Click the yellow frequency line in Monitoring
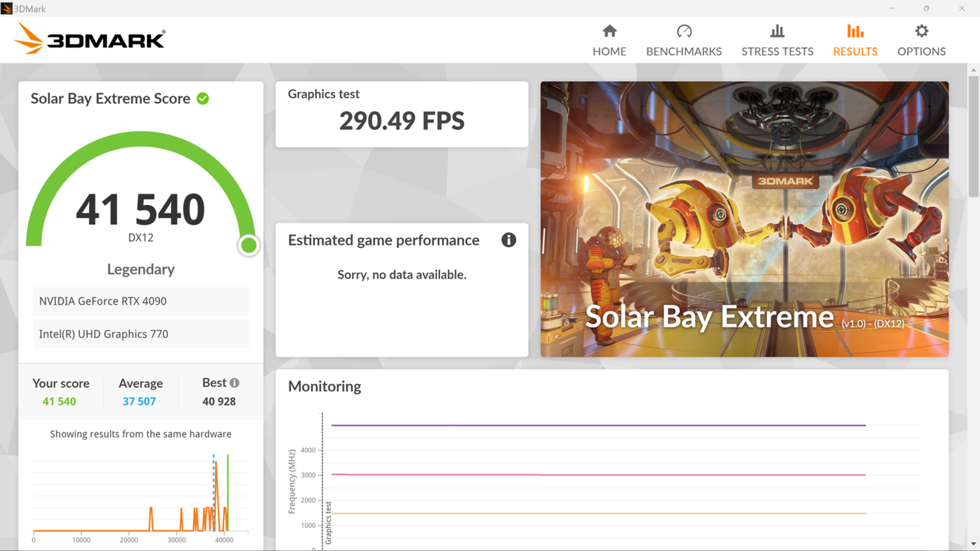 (x=599, y=514)
